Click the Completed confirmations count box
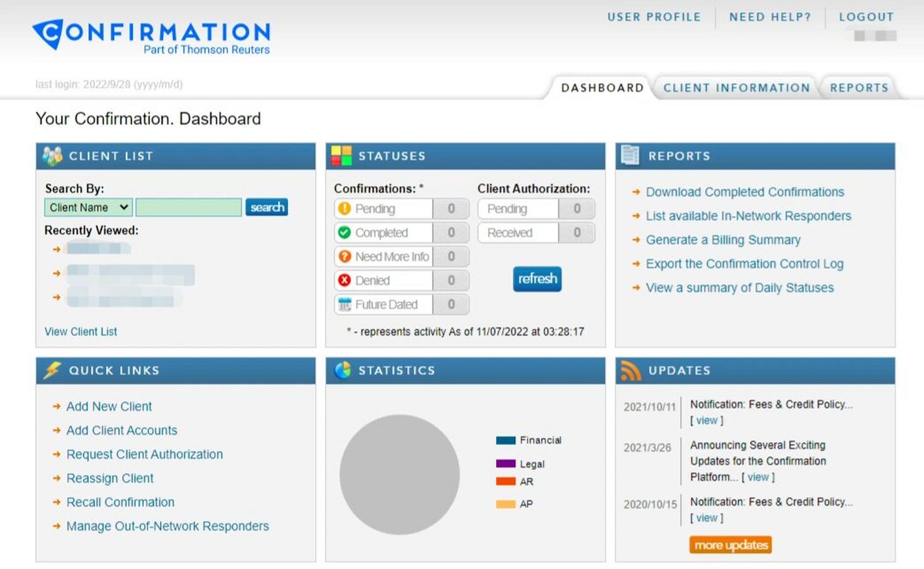The image size is (924, 569). point(451,232)
